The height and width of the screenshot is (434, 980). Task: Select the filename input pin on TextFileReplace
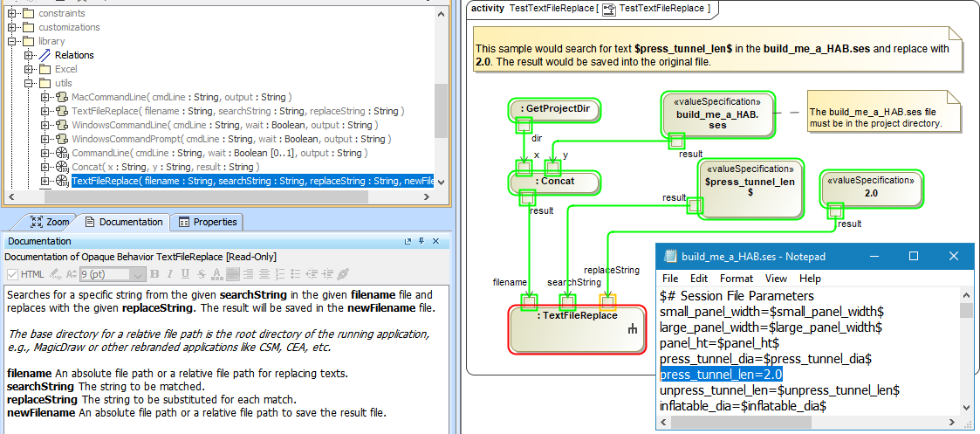(x=528, y=302)
